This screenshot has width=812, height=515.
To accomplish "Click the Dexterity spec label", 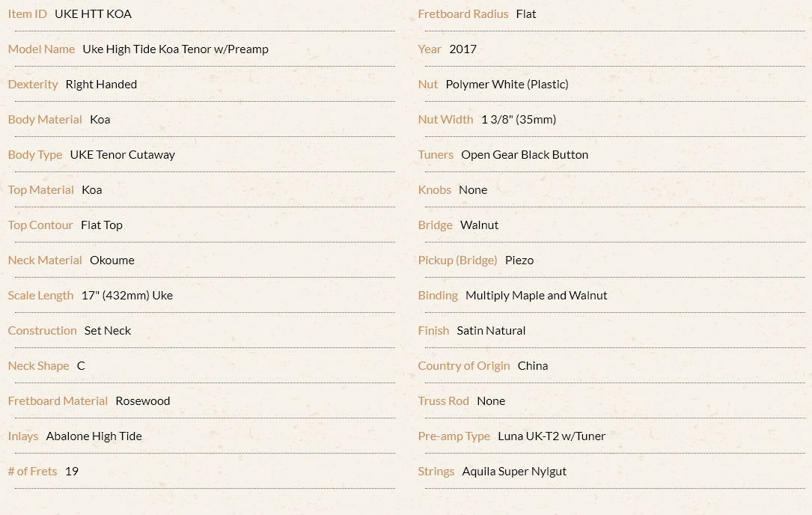I will point(33,85).
